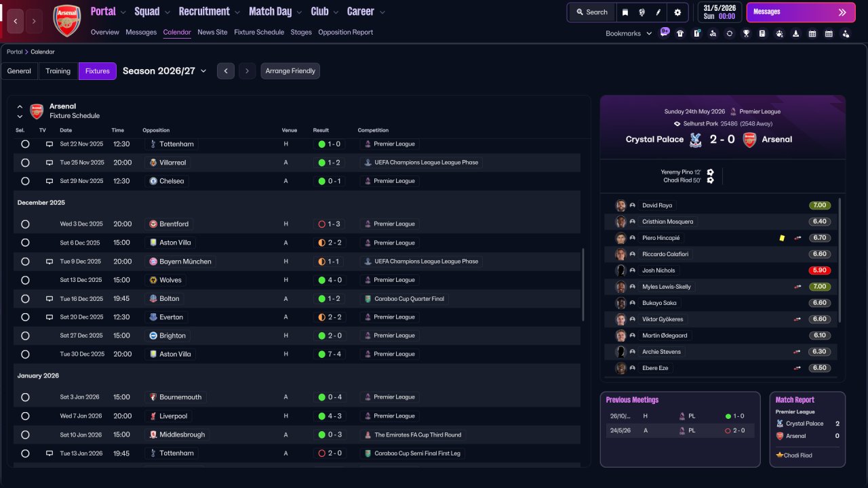Collapse the Arsenal Fixture Schedule with up chevron
Screen dimensions: 868x488
[20, 106]
